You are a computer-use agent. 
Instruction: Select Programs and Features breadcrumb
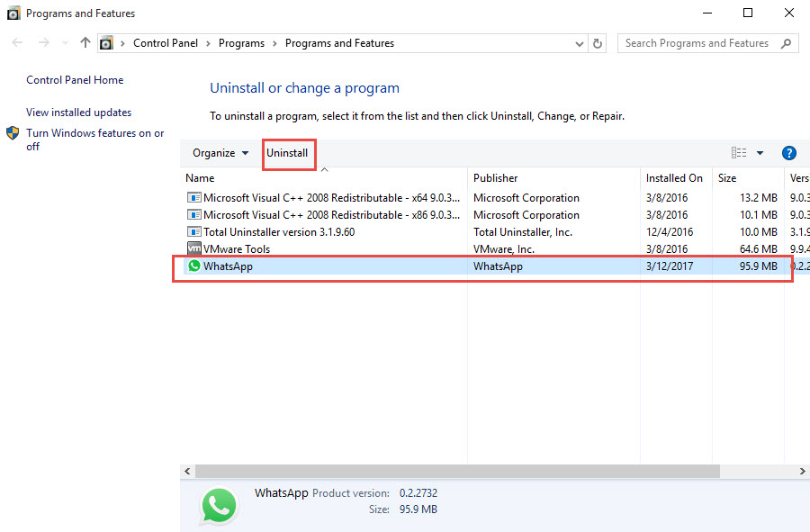click(339, 43)
